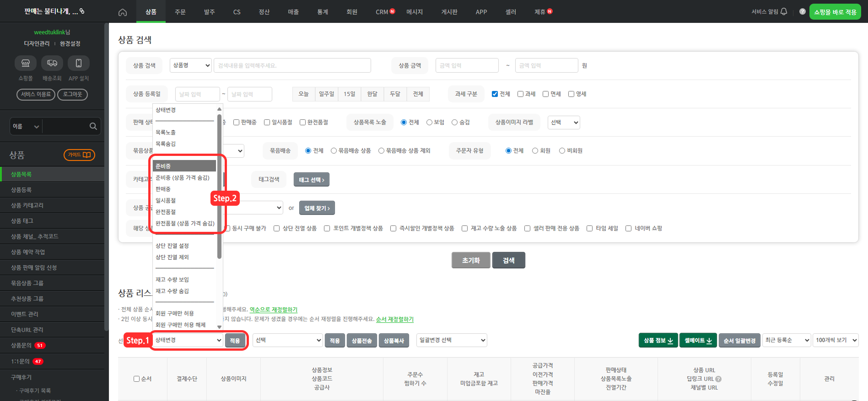Click the left sidebar scrollbar
This screenshot has height=401, width=868.
click(106, 176)
